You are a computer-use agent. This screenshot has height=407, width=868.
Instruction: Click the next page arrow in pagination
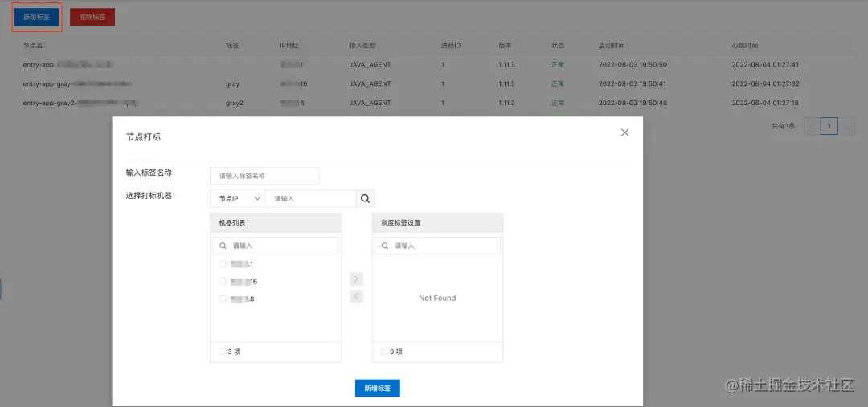tap(846, 126)
